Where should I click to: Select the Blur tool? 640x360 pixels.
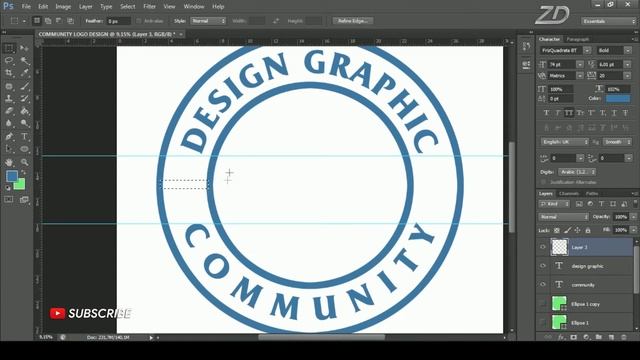(9, 123)
